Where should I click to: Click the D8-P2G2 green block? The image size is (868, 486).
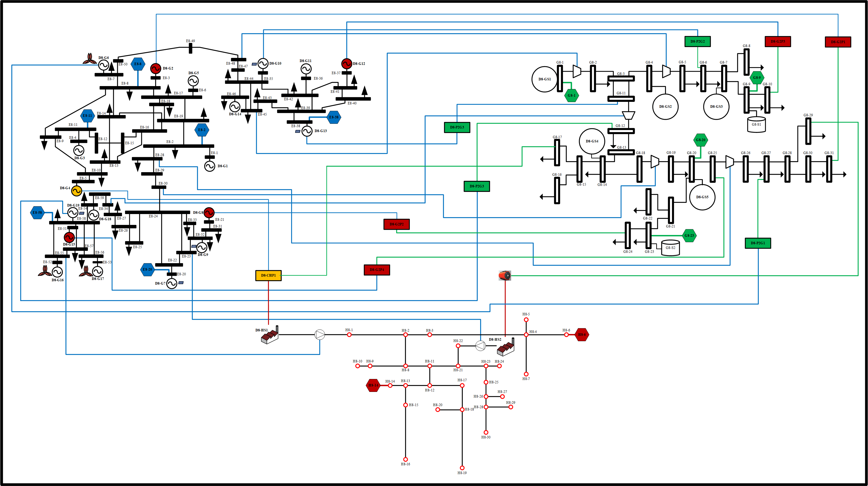coord(698,41)
